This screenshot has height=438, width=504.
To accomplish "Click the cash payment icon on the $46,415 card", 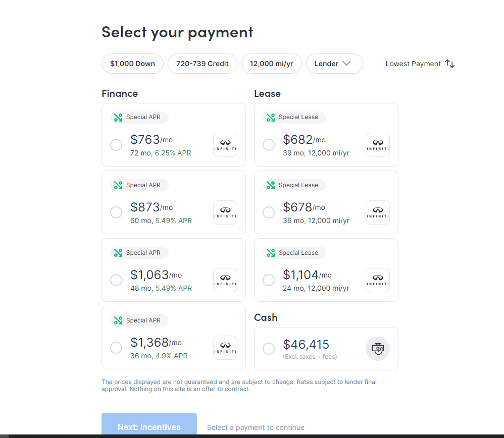I will [x=377, y=348].
